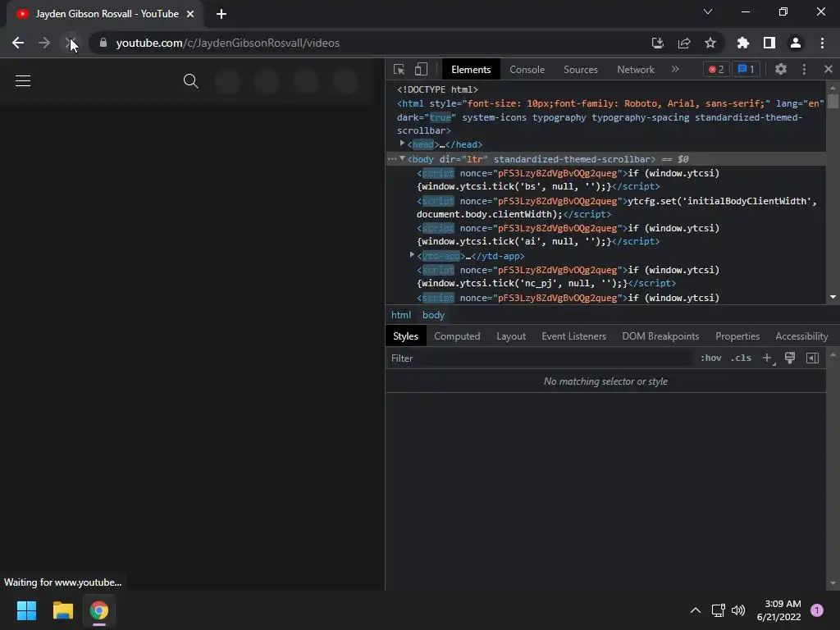Select script line with tick 'nc_pj'
This screenshot has height=630, width=840.
coord(568,277)
